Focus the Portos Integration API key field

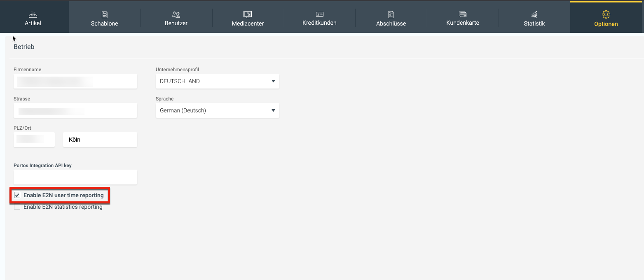click(x=75, y=177)
